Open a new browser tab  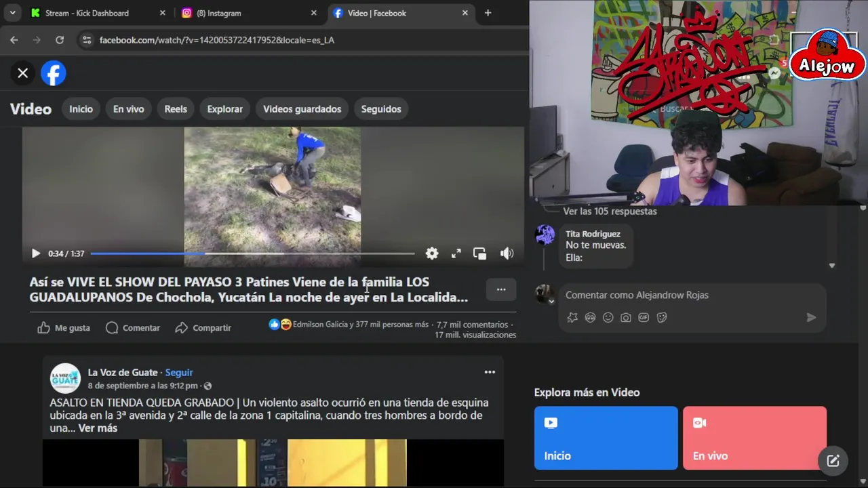click(488, 13)
